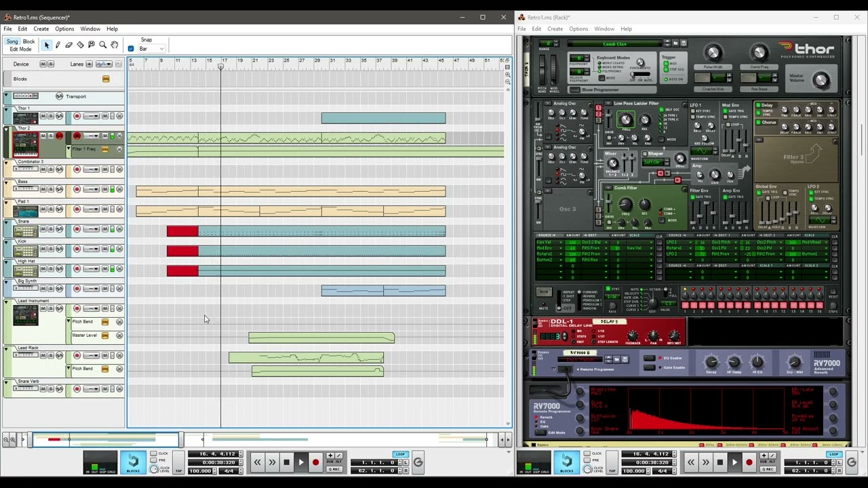Toggle Filter 1 Freq automation ON button
The height and width of the screenshot is (488, 868).
coord(104,149)
